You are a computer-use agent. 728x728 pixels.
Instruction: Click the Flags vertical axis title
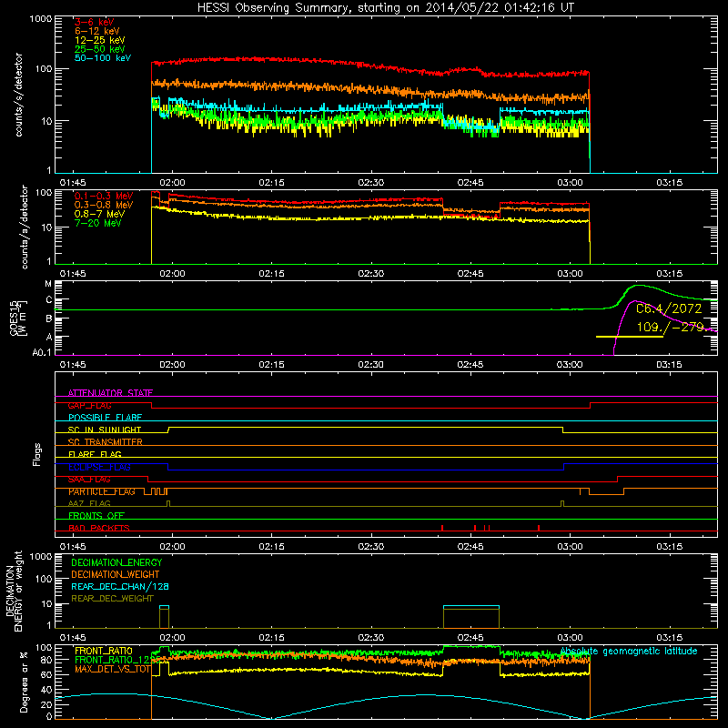pos(37,454)
